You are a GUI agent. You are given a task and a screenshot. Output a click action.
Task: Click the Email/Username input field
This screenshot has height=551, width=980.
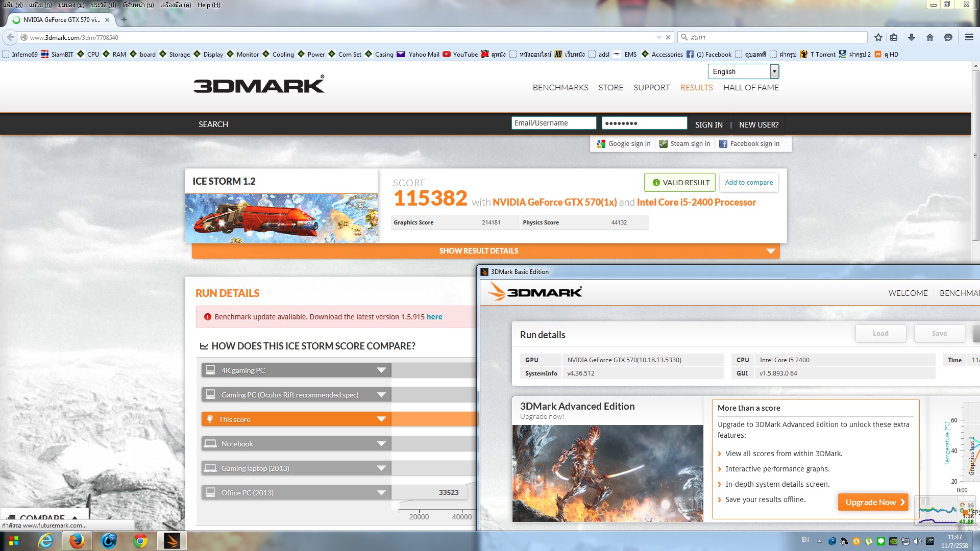(554, 123)
